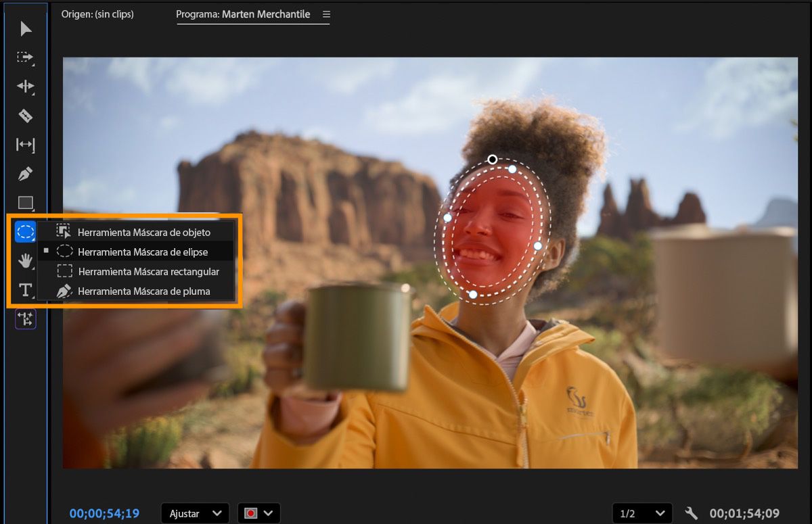This screenshot has width=812, height=524.
Task: Select the Track Select Forward tool
Action: [26, 57]
